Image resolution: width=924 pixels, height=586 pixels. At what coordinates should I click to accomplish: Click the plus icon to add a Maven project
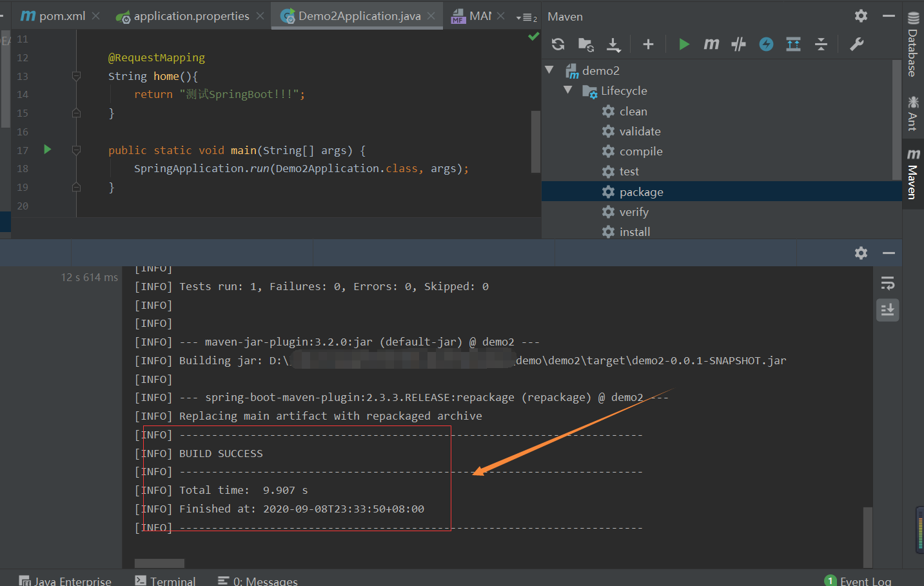point(648,44)
